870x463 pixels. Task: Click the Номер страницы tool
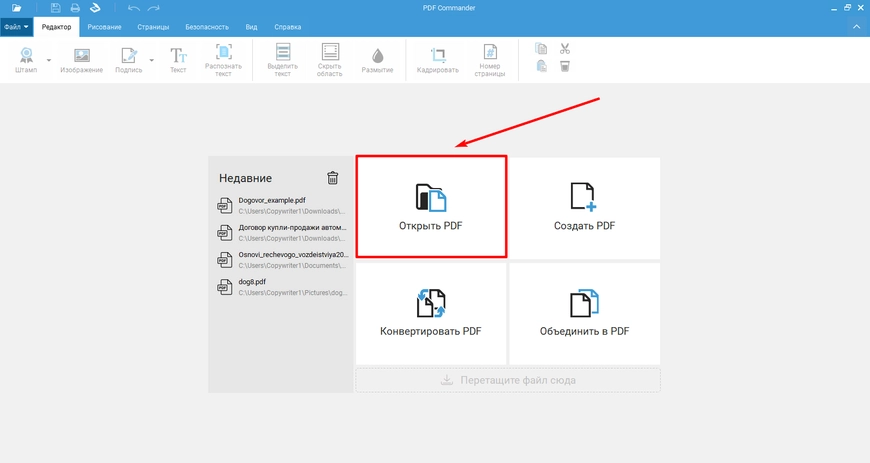[490, 60]
